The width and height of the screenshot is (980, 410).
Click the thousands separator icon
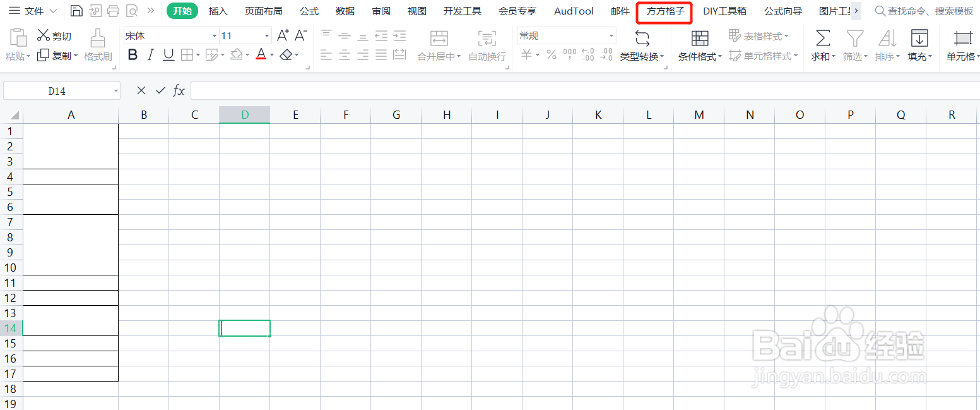click(x=570, y=55)
